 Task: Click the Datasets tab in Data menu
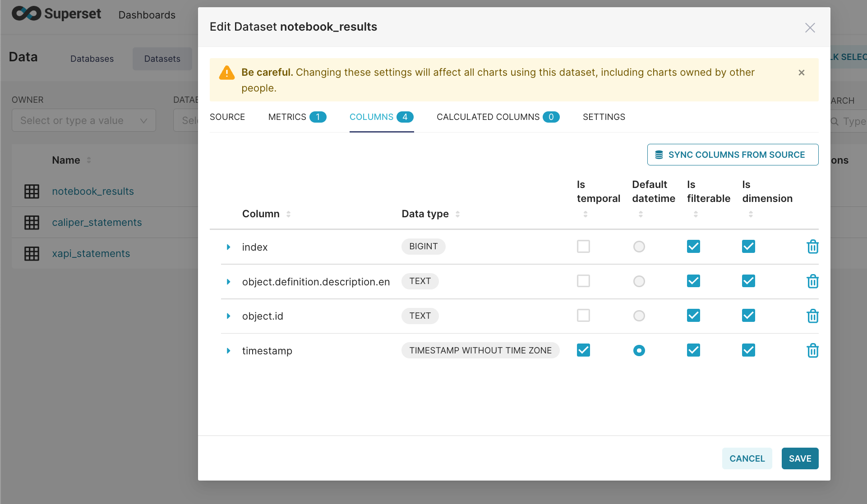coord(162,58)
